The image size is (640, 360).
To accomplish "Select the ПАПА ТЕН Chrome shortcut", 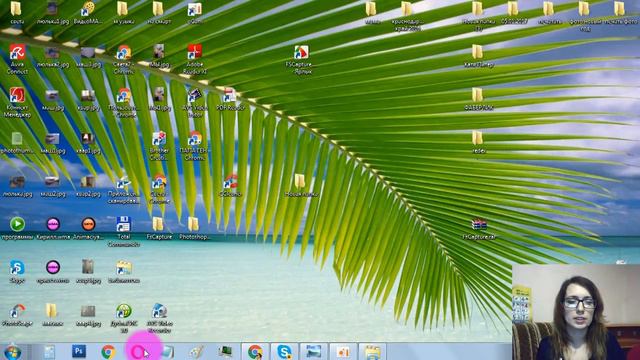I will point(195,146).
